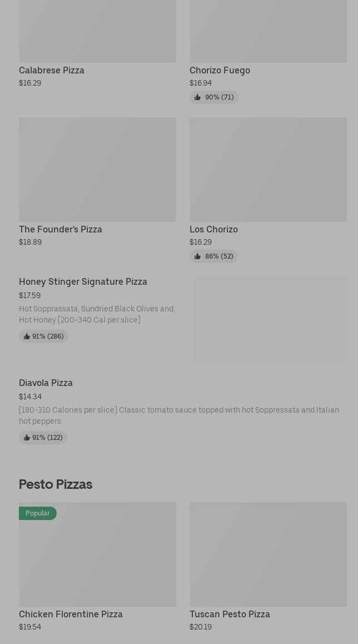The image size is (358, 644).
Task: Click Honey Stinger's thumbs-up rating icon
Action: pyautogui.click(x=27, y=336)
